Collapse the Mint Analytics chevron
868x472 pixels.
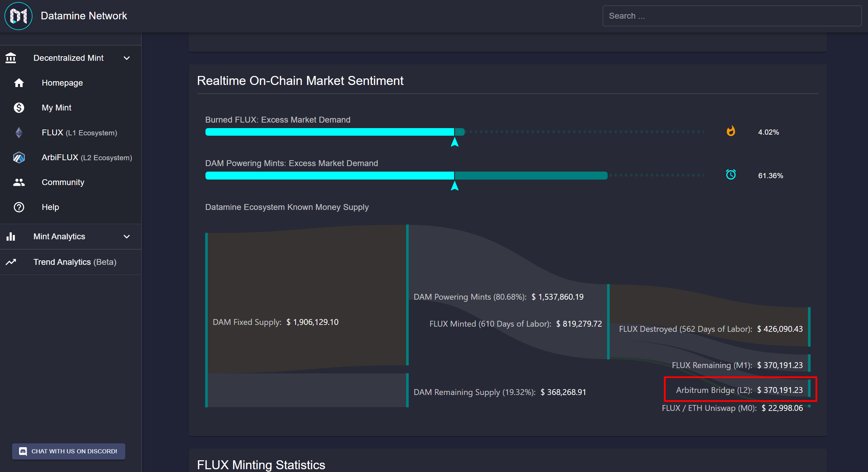click(x=127, y=237)
